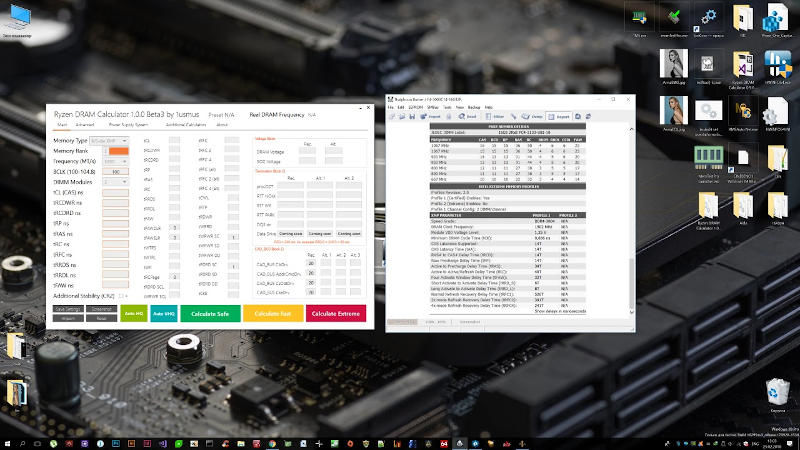
Task: Click the Read button in Thaiphoon Burner toolbar
Action: pos(467,117)
